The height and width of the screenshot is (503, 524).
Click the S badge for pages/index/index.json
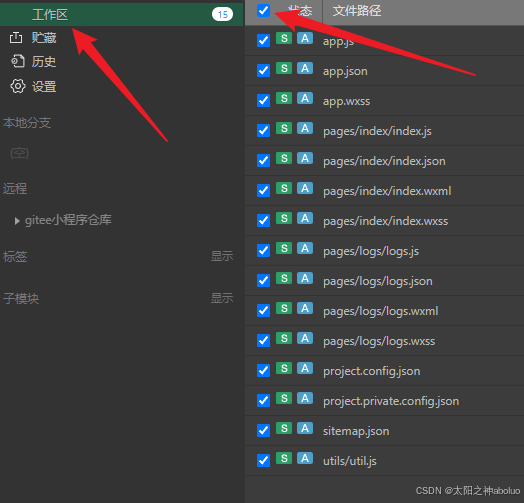(x=284, y=158)
